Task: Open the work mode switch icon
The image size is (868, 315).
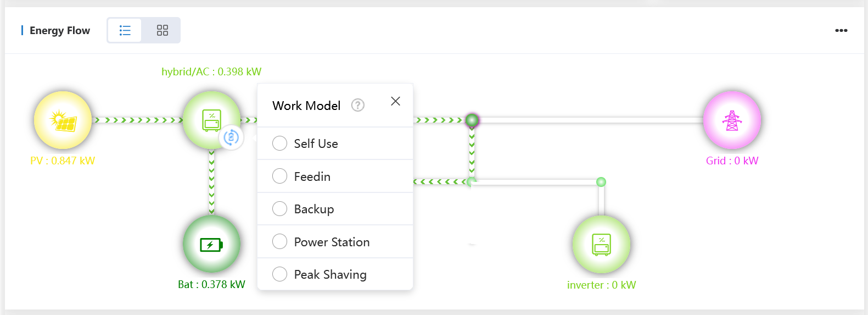Action: click(x=231, y=137)
